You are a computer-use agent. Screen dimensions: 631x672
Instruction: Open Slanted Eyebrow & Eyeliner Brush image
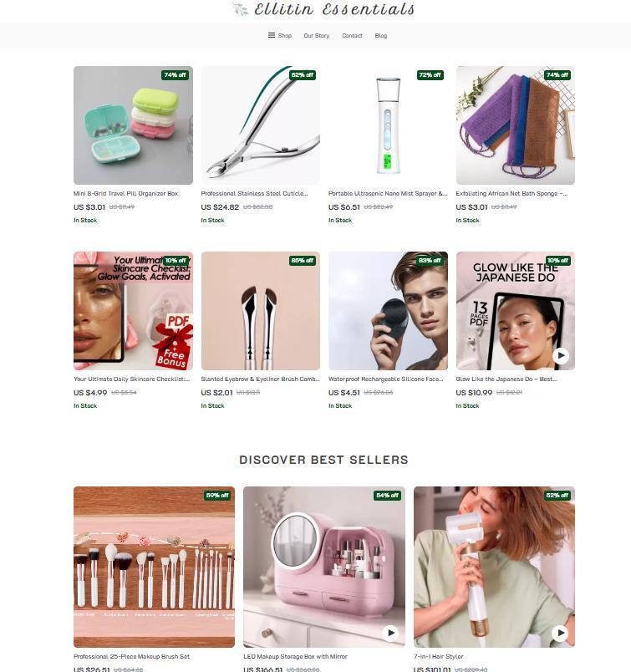tap(261, 311)
